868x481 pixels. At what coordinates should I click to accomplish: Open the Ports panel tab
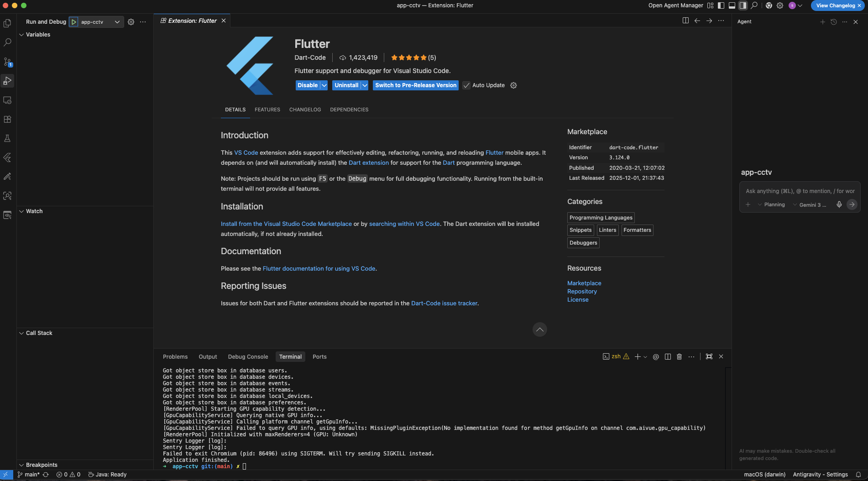tap(319, 357)
